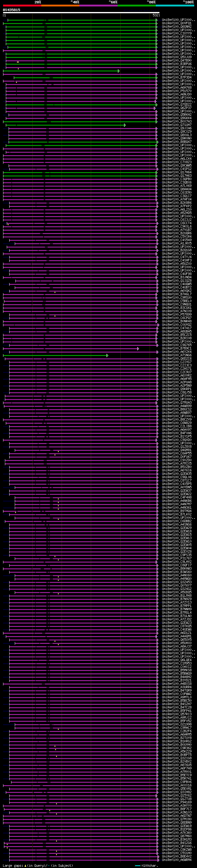Select the UniRef100_A4NKB6 label
The image size is (197, 868).
click(x=177, y=501)
